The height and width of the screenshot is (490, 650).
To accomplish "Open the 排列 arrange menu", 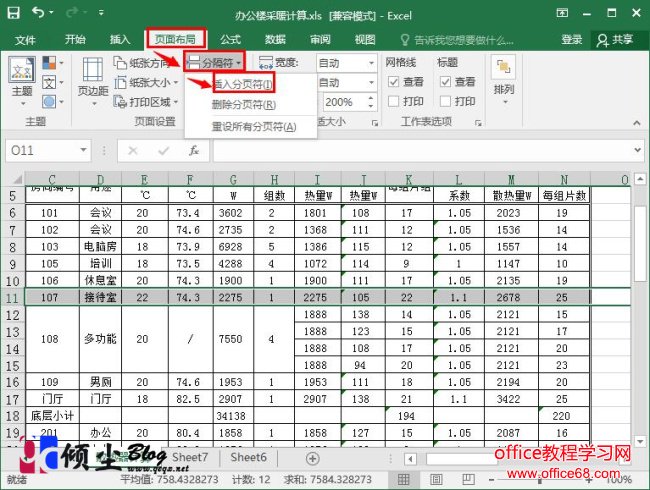I will [x=504, y=80].
